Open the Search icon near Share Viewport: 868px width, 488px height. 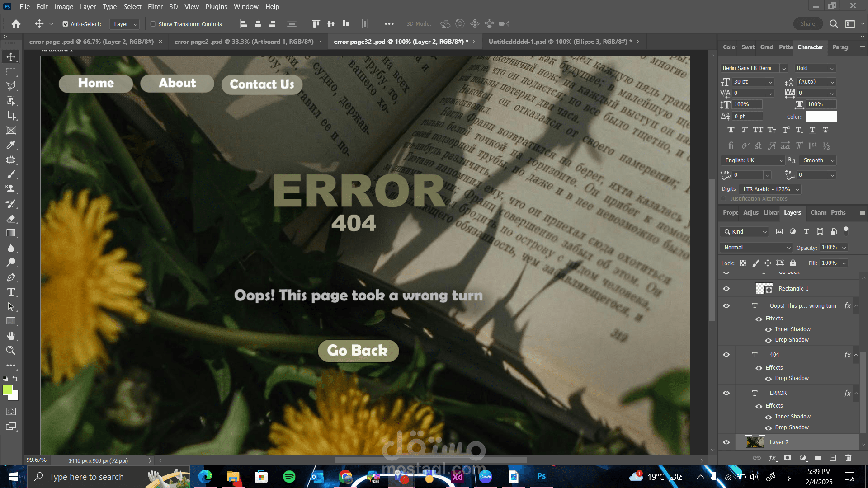point(834,24)
